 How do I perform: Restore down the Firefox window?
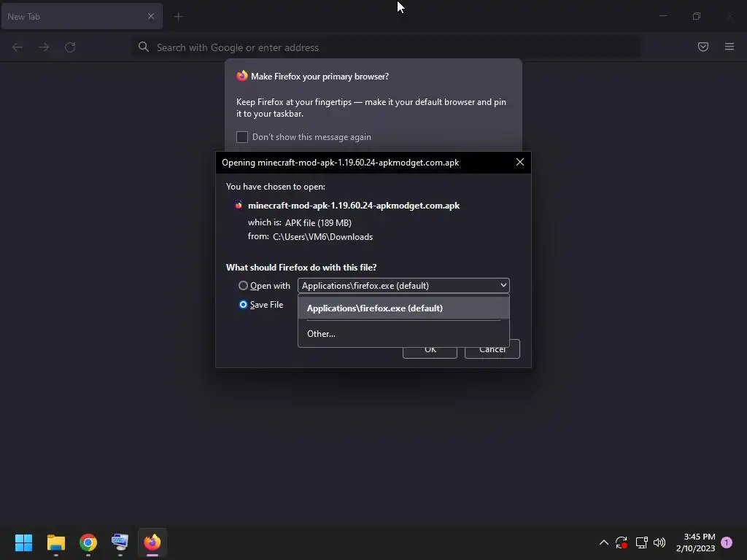pos(696,16)
